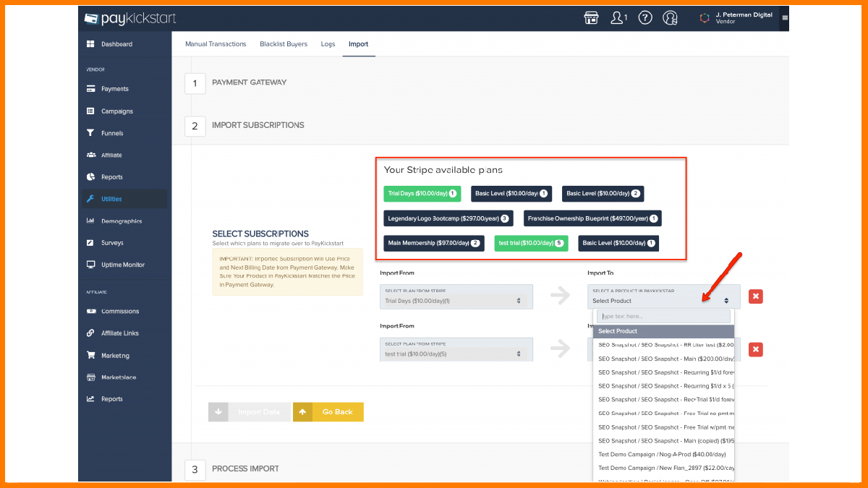Open Payments in the sidebar

pyautogui.click(x=114, y=89)
